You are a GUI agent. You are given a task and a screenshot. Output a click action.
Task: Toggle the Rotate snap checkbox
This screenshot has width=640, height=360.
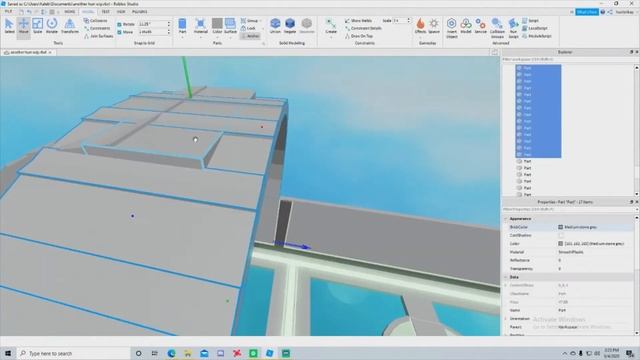click(119, 24)
